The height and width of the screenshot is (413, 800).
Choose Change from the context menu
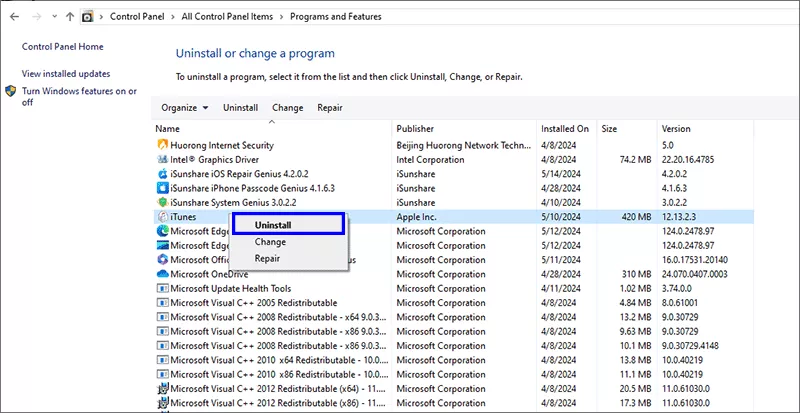coord(270,242)
